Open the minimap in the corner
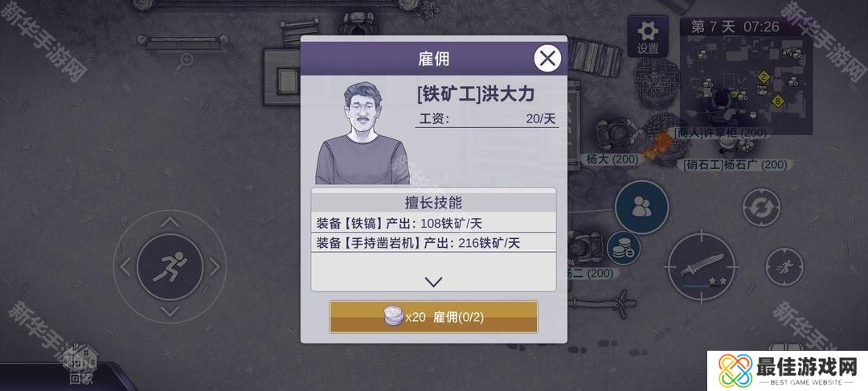 (x=746, y=76)
